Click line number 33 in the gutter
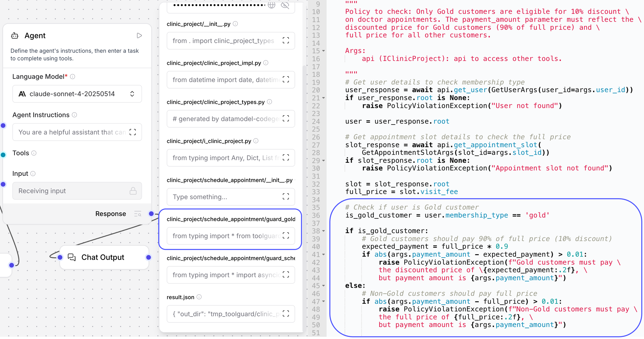The width and height of the screenshot is (644, 339). [x=316, y=192]
